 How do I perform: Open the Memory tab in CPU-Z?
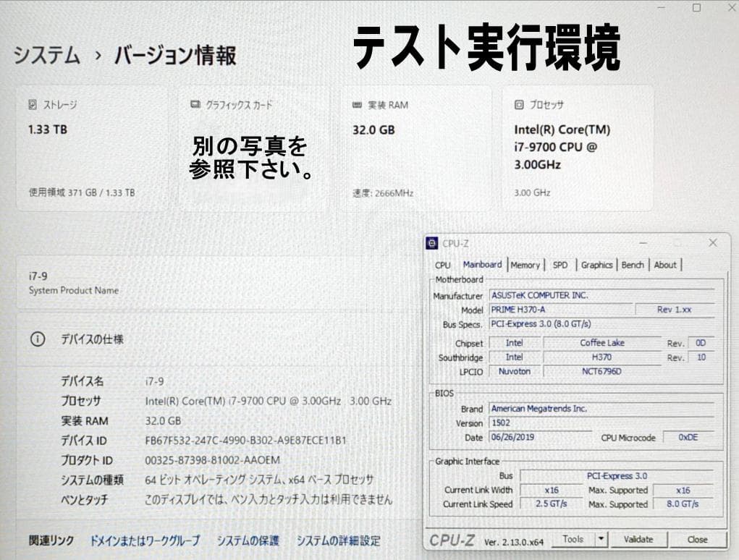click(525, 266)
